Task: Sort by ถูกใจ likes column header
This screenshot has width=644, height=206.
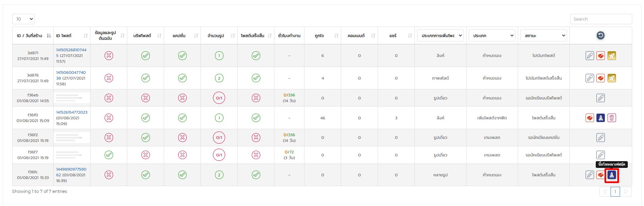Action: coord(322,35)
